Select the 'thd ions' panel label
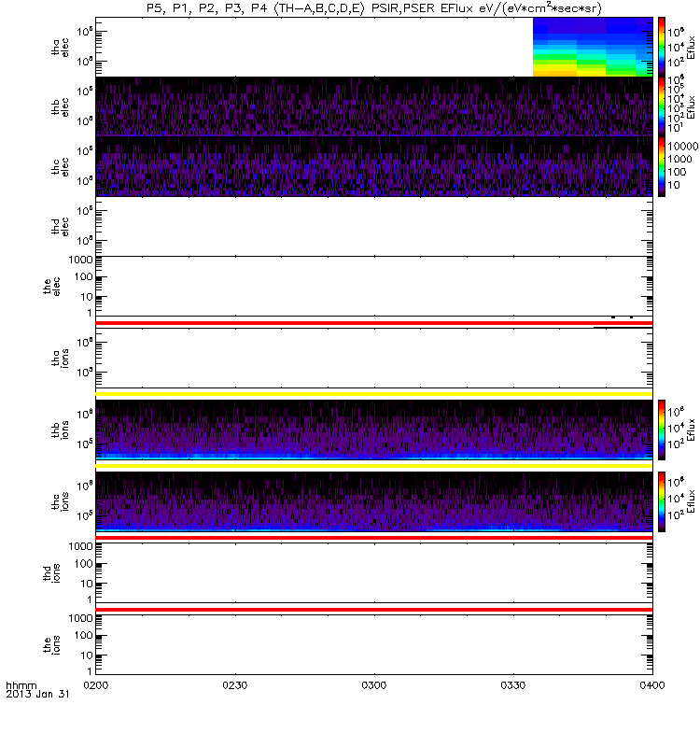 click(51, 573)
